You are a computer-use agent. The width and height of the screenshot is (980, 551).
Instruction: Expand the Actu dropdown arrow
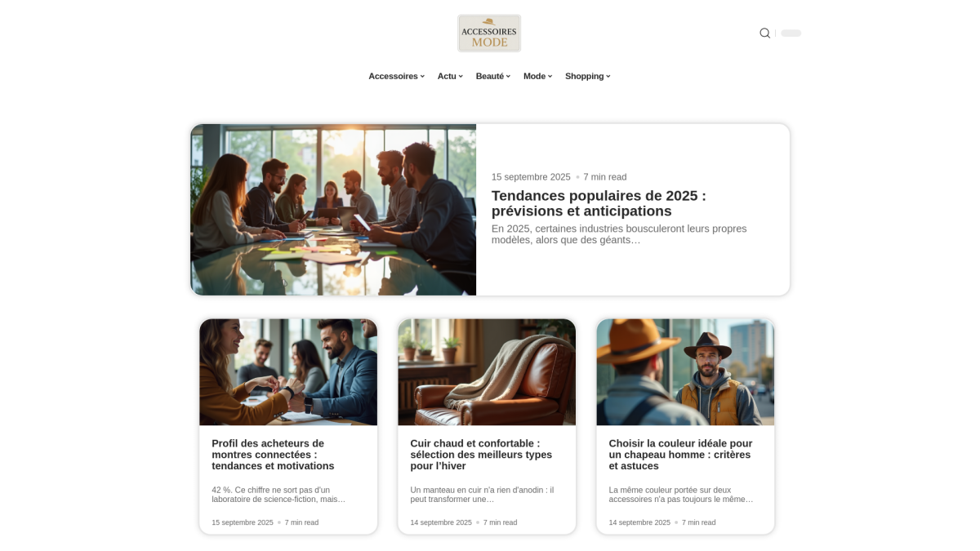click(x=461, y=77)
